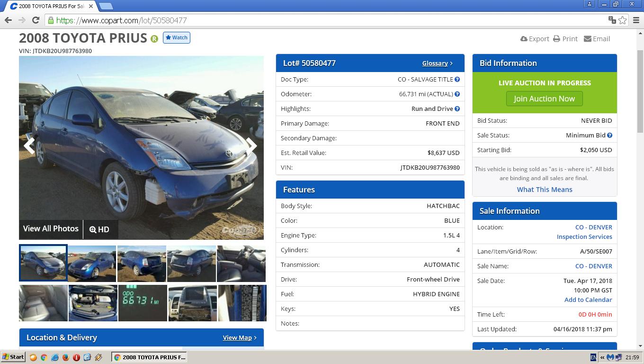644x364 pixels.
Task: Click the address bar URL
Action: coord(122,20)
